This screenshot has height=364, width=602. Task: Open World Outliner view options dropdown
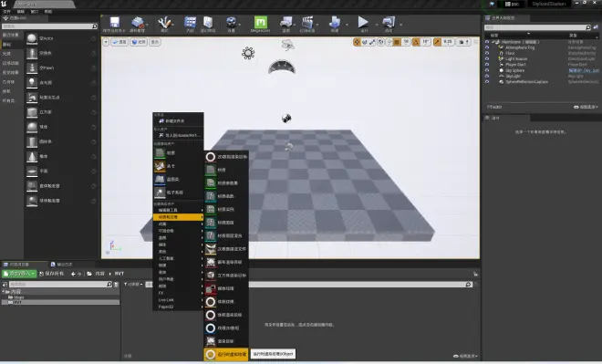pos(586,107)
